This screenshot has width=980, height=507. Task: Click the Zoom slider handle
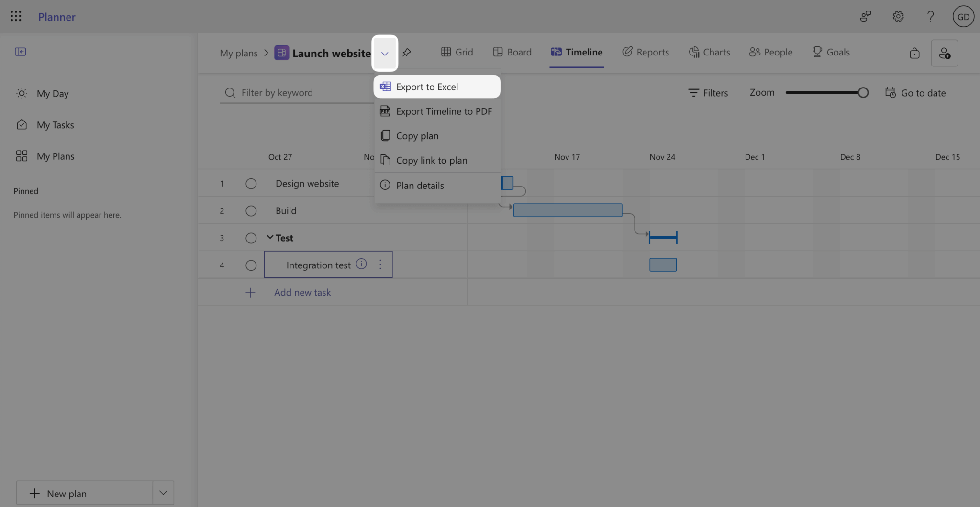pos(863,93)
